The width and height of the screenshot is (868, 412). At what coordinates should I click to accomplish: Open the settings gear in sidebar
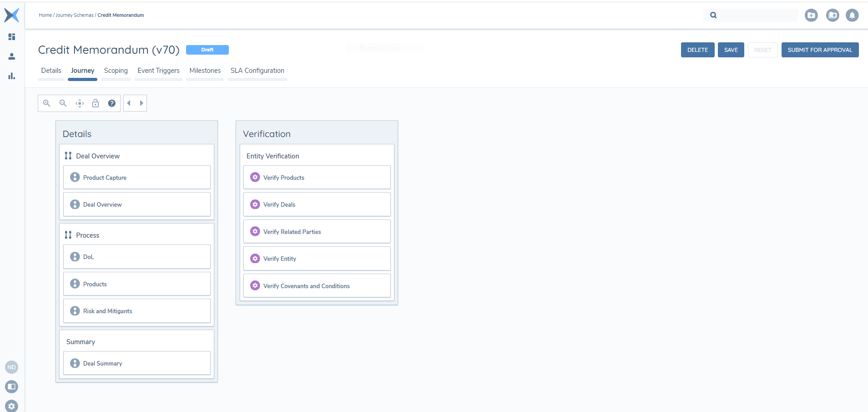pyautogui.click(x=12, y=406)
